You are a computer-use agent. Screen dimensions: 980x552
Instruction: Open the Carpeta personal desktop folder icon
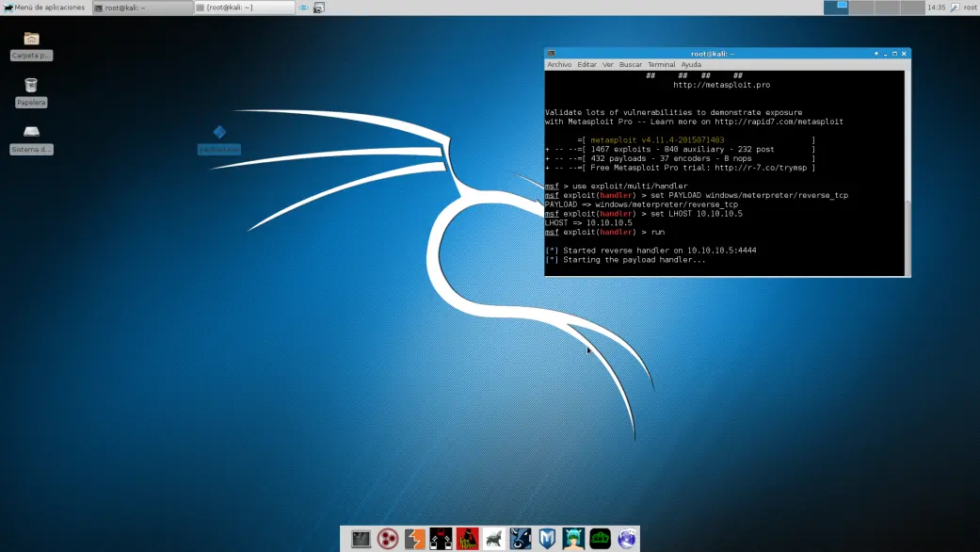pos(31,45)
